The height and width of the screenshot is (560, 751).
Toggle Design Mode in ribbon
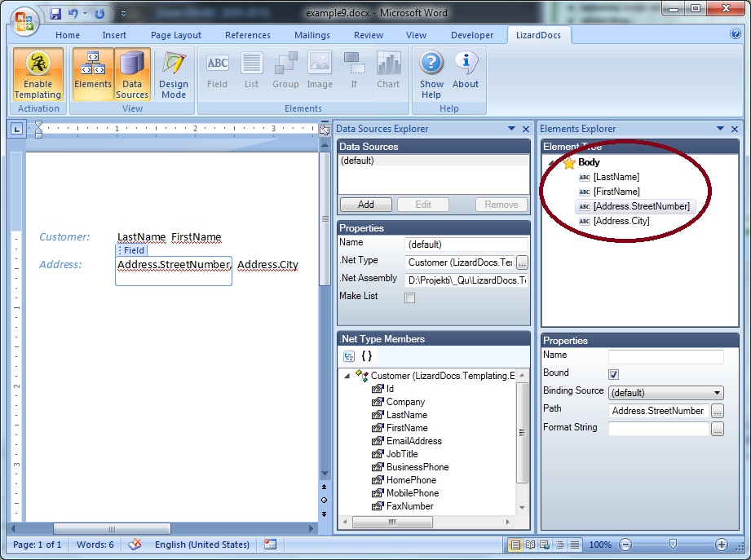[174, 74]
